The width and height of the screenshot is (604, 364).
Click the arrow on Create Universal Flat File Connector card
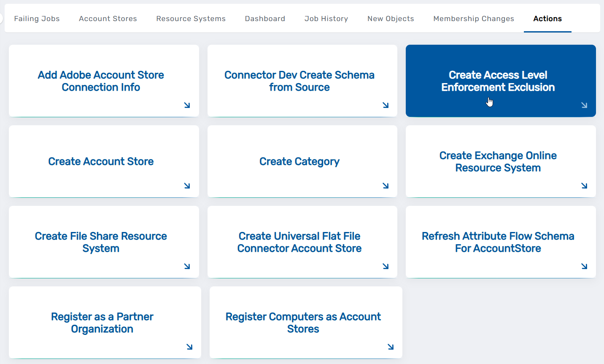tap(386, 266)
